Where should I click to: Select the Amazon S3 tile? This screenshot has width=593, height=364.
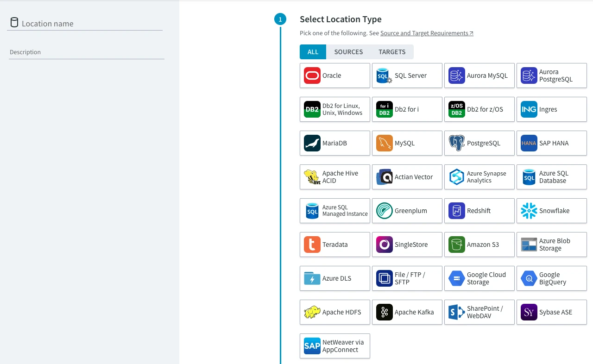pos(479,245)
